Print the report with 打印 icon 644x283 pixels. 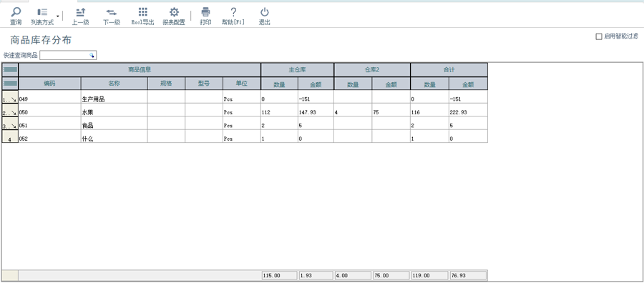[x=205, y=12]
